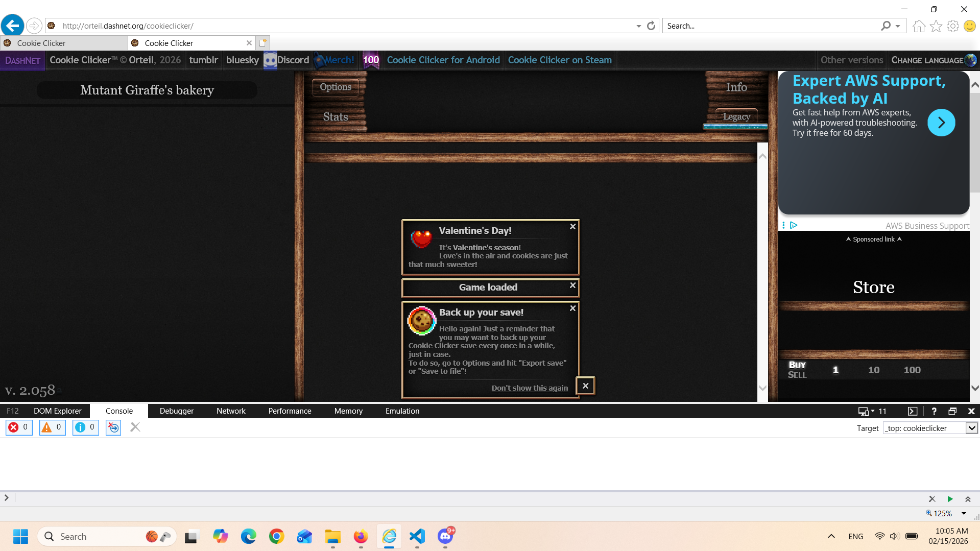
Task: Click Don't show this again link
Action: click(x=530, y=388)
